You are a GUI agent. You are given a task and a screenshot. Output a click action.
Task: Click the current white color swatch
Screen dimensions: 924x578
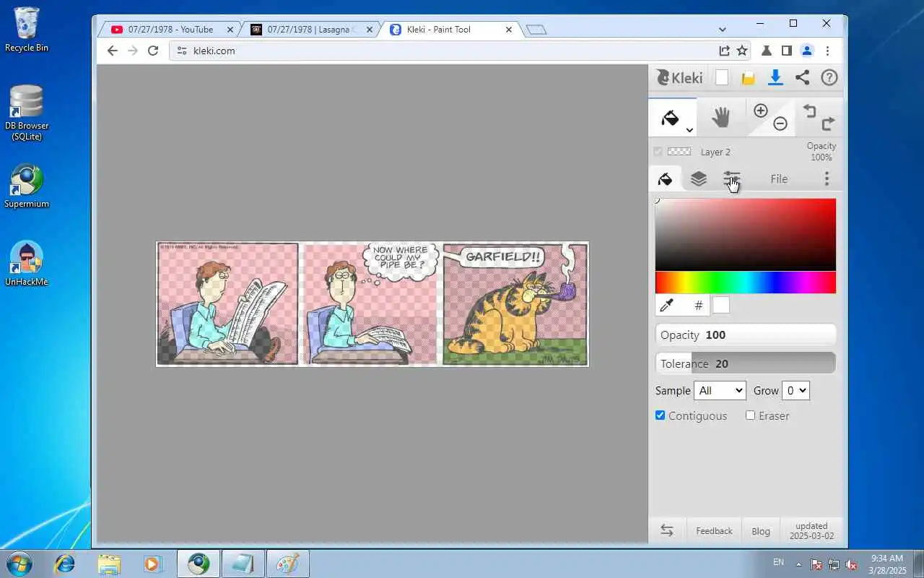[721, 306]
